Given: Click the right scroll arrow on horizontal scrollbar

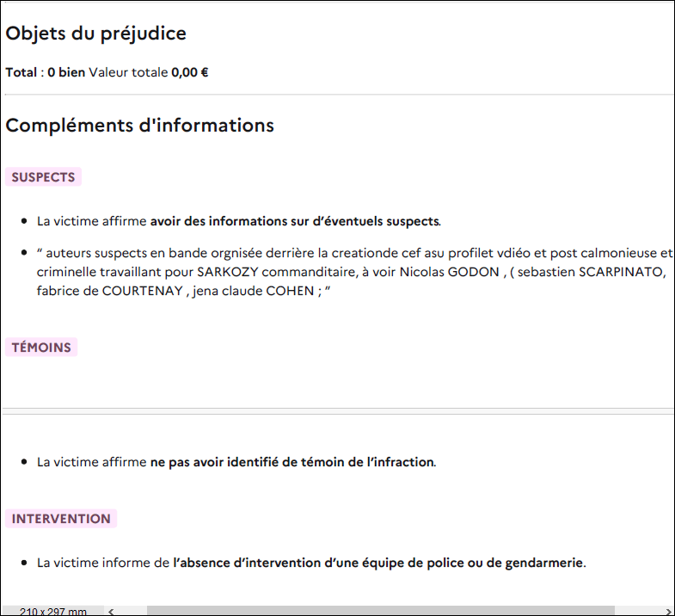Looking at the screenshot, I should [x=666, y=611].
